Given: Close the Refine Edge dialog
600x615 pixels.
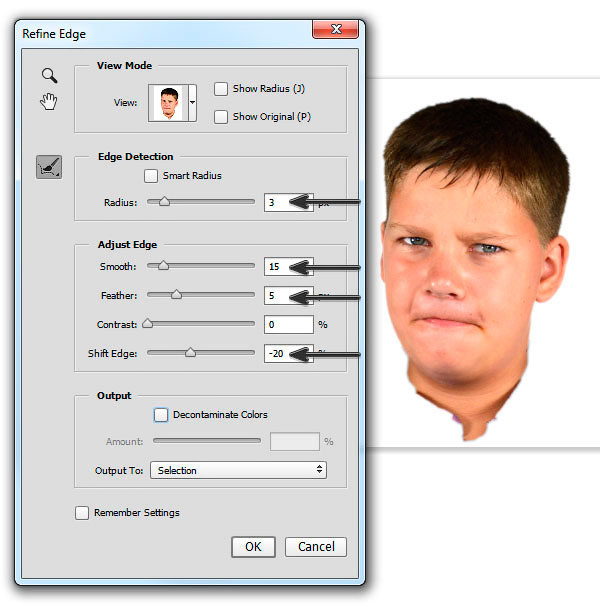Looking at the screenshot, I should pos(335,29).
